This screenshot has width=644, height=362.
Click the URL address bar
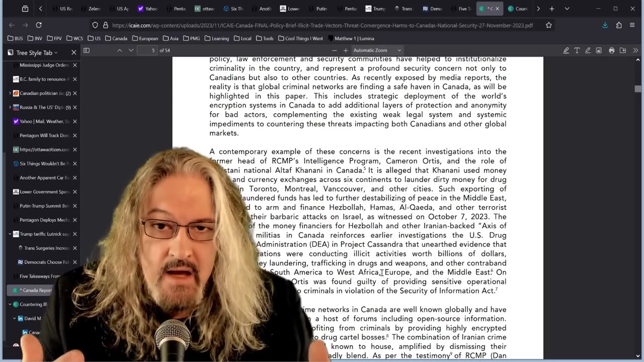point(322,25)
